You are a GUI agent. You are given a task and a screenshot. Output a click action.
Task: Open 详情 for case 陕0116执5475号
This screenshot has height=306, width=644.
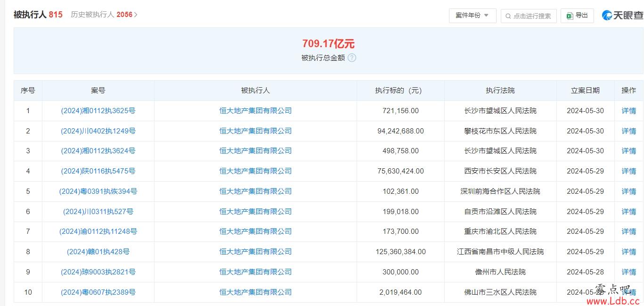[x=629, y=171]
